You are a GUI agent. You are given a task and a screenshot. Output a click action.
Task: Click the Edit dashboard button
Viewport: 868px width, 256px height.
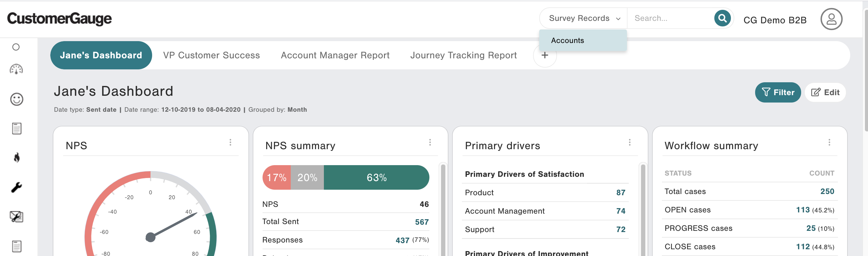825,92
